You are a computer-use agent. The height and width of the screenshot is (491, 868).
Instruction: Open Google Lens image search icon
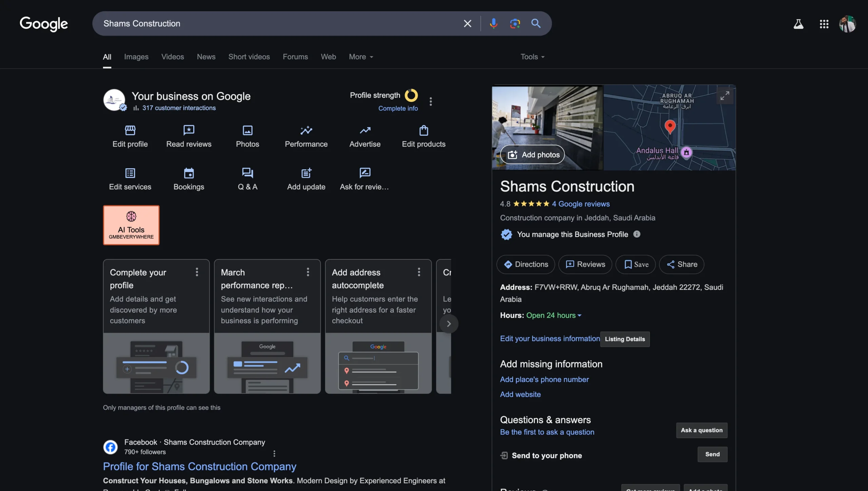(515, 23)
